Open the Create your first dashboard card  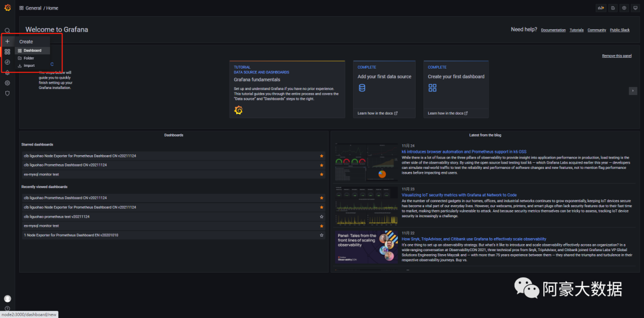[456, 89]
